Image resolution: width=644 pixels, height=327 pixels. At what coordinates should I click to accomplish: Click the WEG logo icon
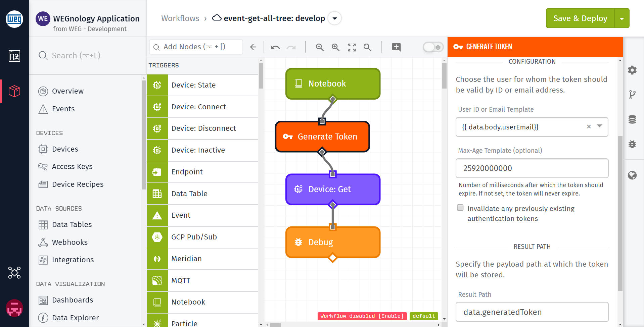[x=14, y=19]
